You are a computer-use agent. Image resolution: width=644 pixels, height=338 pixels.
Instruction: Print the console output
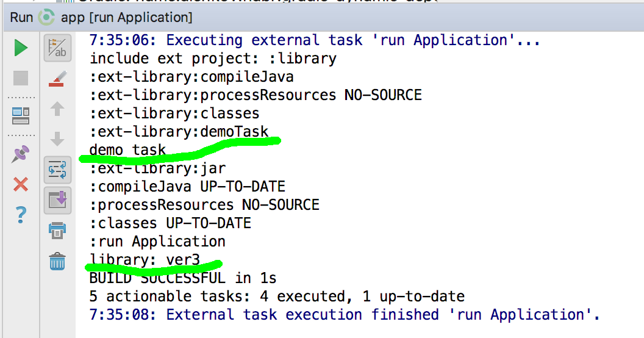[57, 231]
